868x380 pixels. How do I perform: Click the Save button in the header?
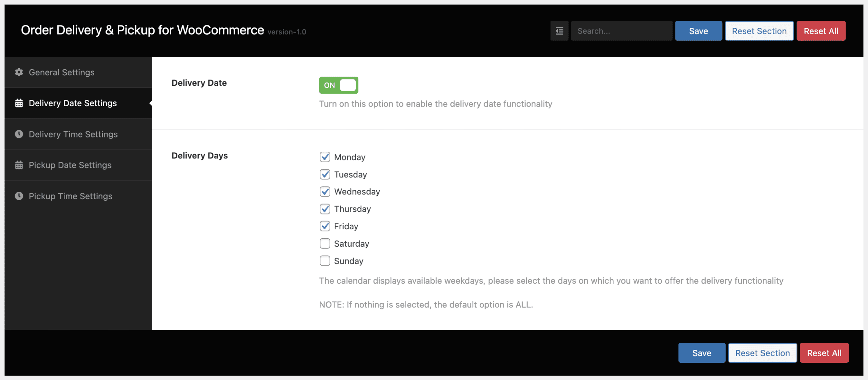click(x=698, y=31)
